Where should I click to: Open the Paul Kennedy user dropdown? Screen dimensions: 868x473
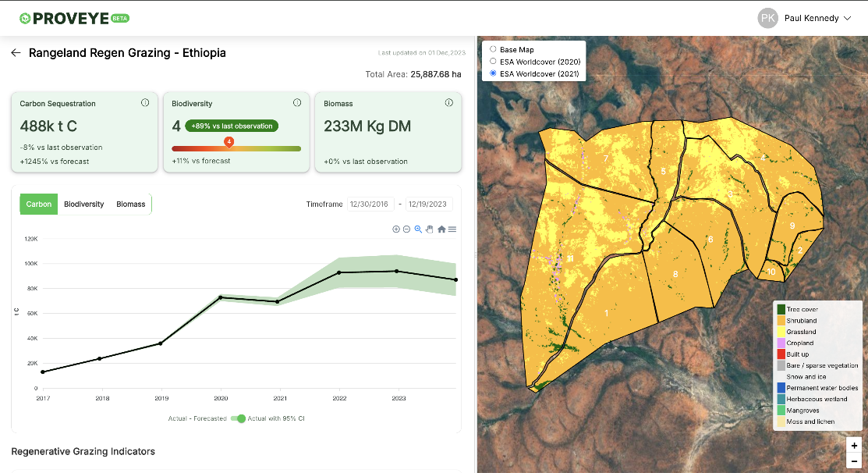click(805, 18)
